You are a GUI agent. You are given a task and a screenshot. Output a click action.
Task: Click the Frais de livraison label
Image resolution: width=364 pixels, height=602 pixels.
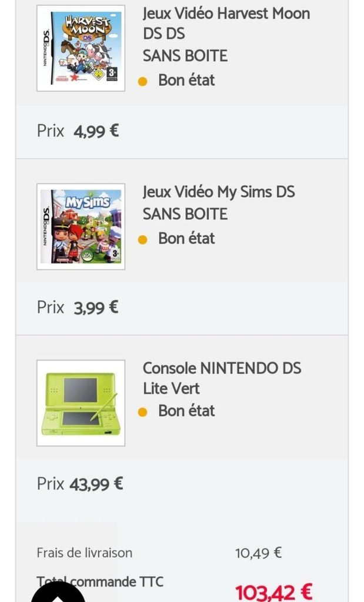click(x=84, y=553)
